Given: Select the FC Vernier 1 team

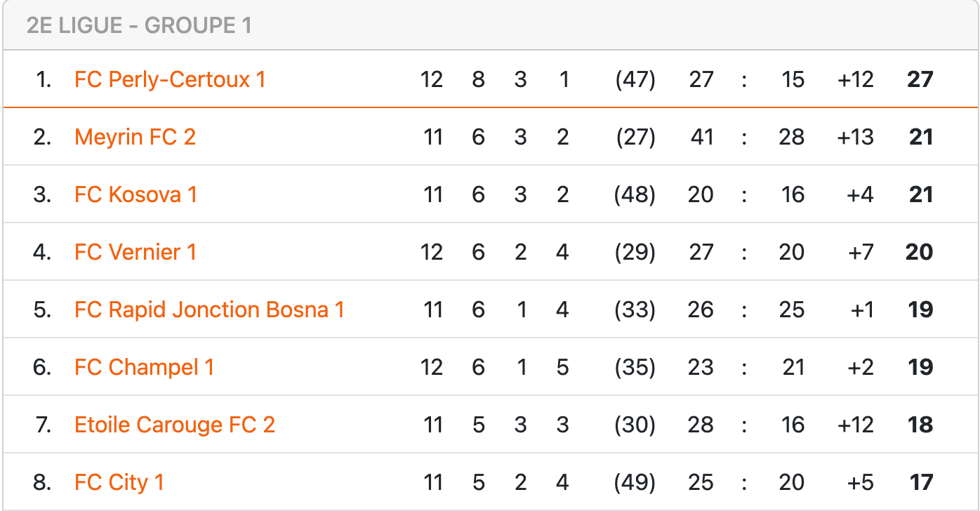Looking at the screenshot, I should 135,252.
